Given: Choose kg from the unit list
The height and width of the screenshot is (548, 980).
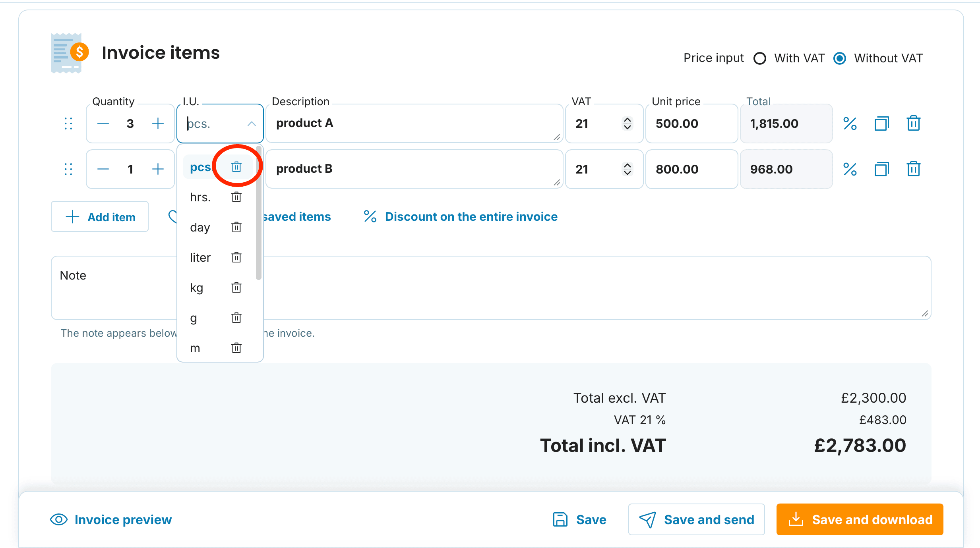Looking at the screenshot, I should (x=197, y=288).
